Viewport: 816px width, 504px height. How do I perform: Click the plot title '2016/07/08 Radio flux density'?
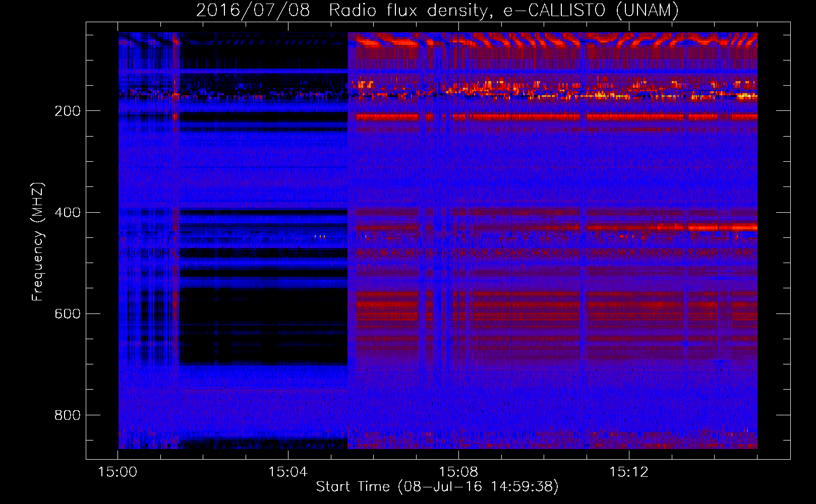click(x=437, y=10)
